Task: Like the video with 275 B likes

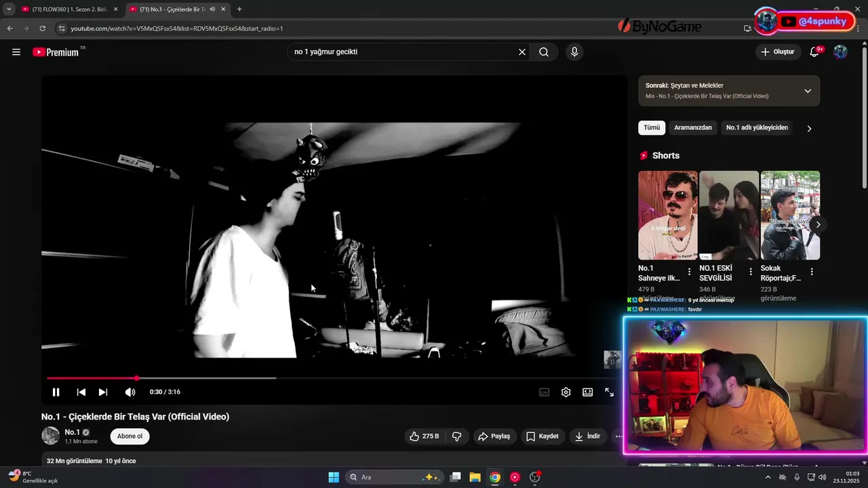Action: point(425,436)
